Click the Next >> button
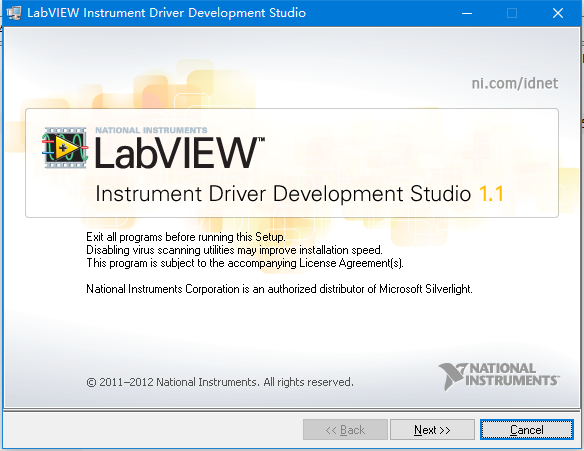 (432, 430)
